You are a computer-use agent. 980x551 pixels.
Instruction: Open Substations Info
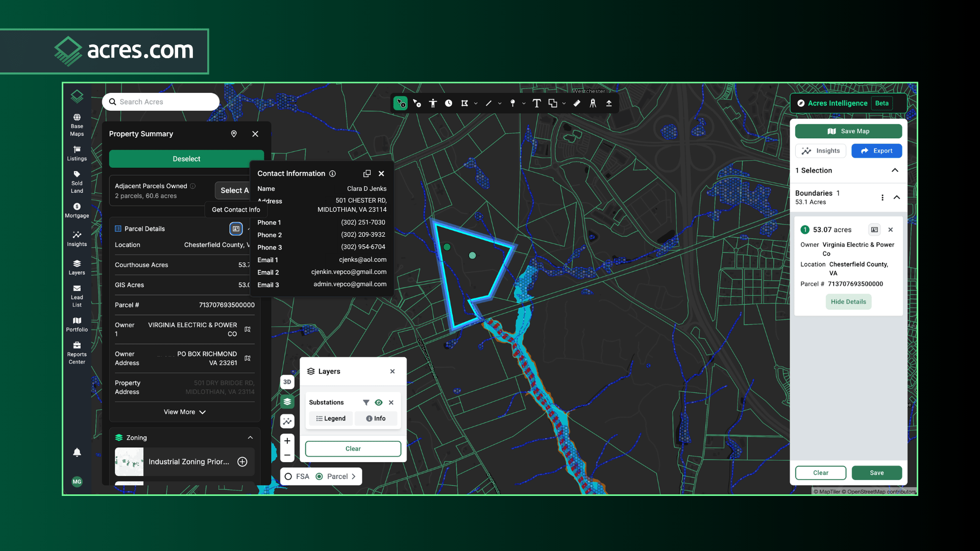[x=376, y=418]
